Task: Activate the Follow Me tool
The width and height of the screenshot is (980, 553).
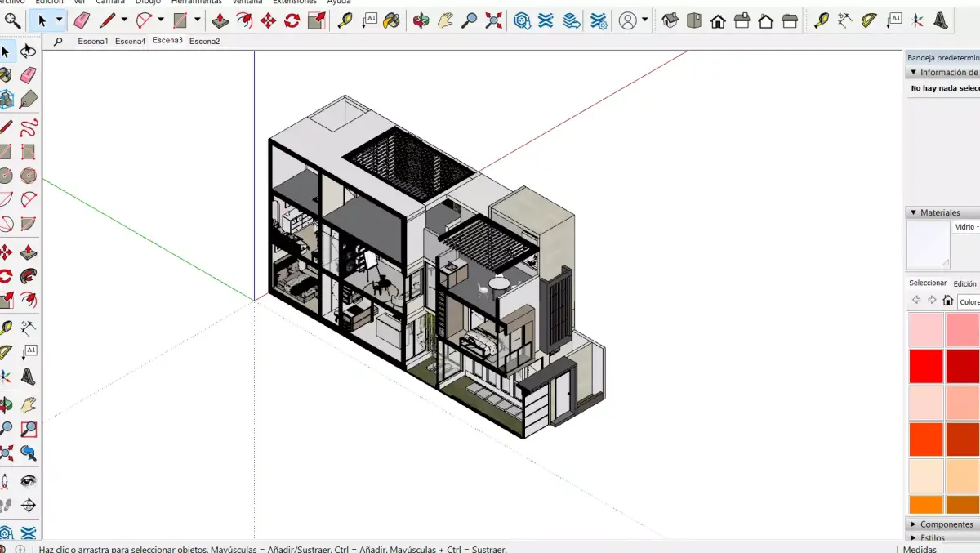Action: click(x=29, y=276)
